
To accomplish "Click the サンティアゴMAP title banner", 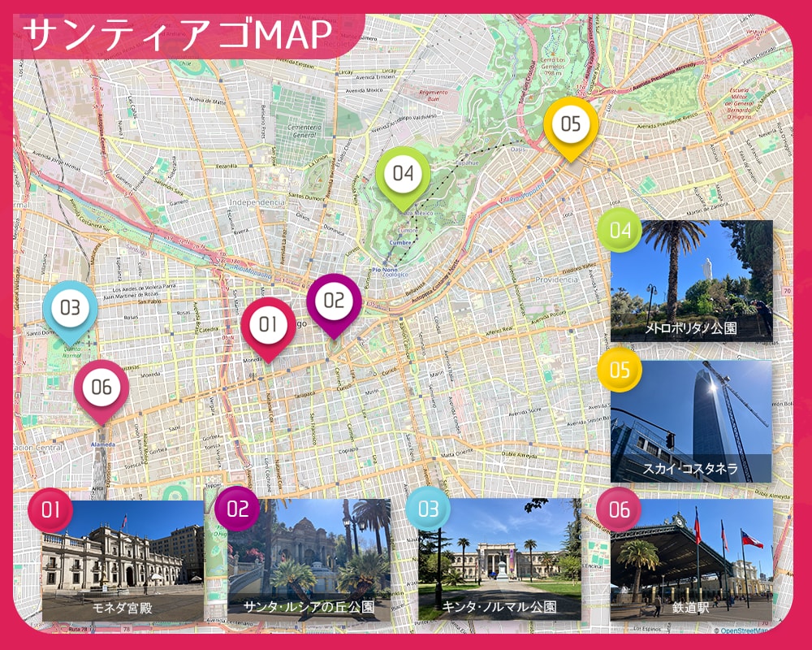I will (x=179, y=34).
